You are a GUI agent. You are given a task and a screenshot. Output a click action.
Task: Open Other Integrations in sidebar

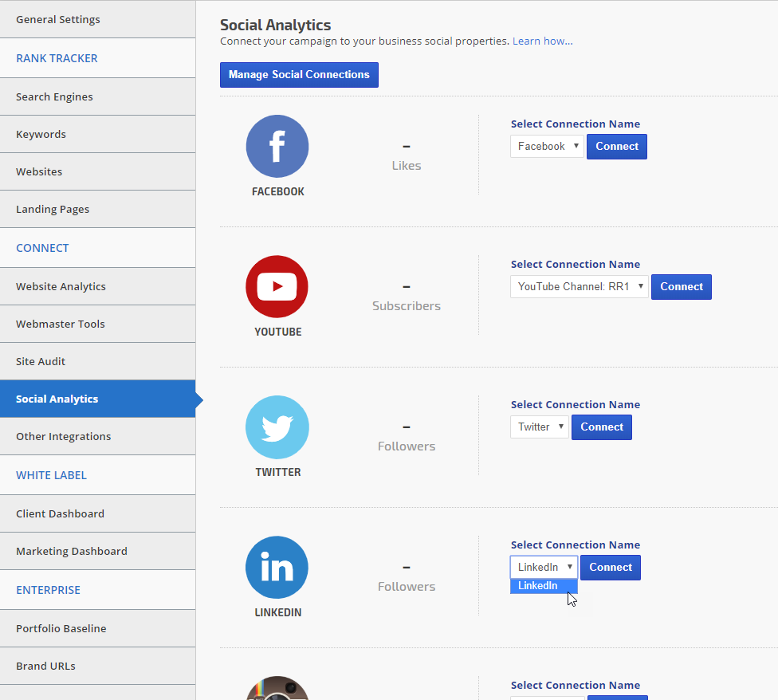(98, 437)
